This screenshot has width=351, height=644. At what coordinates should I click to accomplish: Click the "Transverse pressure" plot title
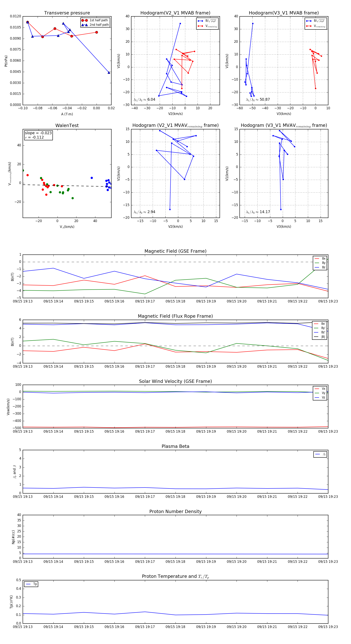67,13
